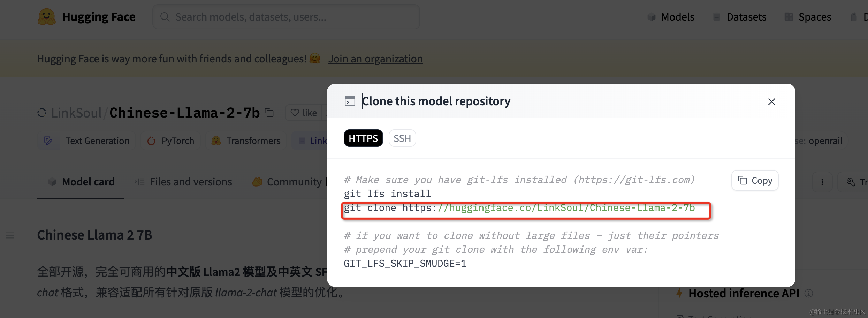Open the Files and versions tab
This screenshot has width=868, height=318.
click(x=183, y=182)
